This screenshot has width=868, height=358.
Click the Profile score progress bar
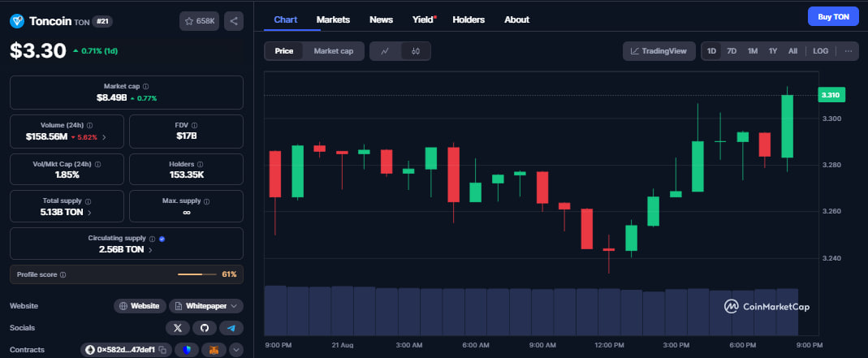(x=196, y=274)
